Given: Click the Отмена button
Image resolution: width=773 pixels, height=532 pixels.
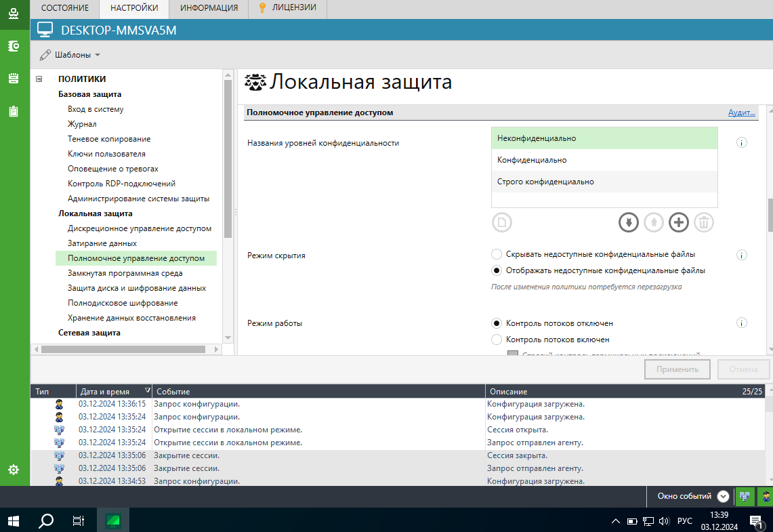Looking at the screenshot, I should (743, 369).
